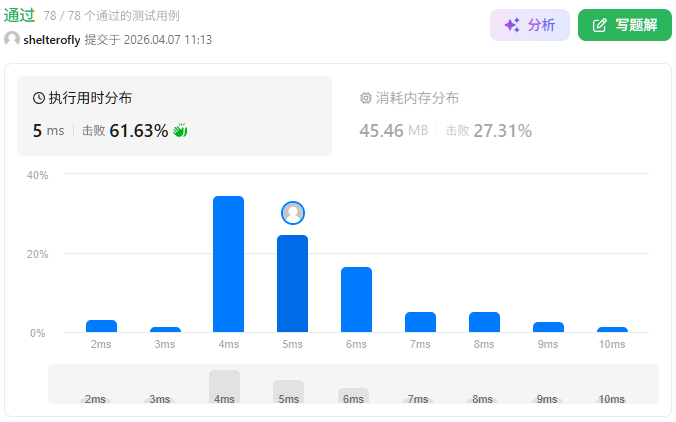
Task: Click the 2ms bar in the main chart
Action: 101,326
